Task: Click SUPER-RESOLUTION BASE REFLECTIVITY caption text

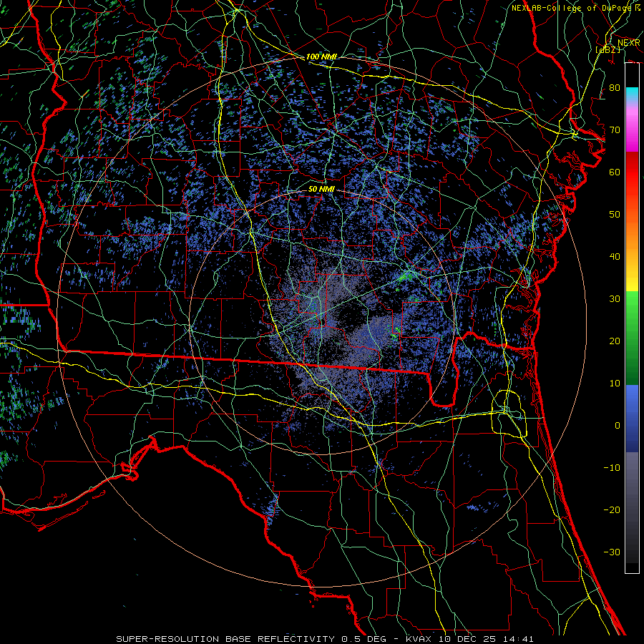Action: 225,639
